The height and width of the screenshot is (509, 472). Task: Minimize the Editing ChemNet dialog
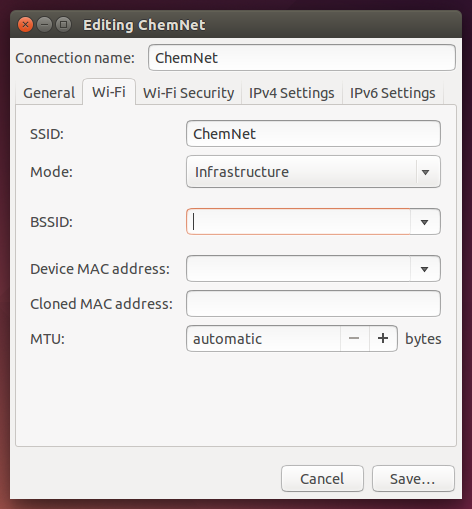44,25
